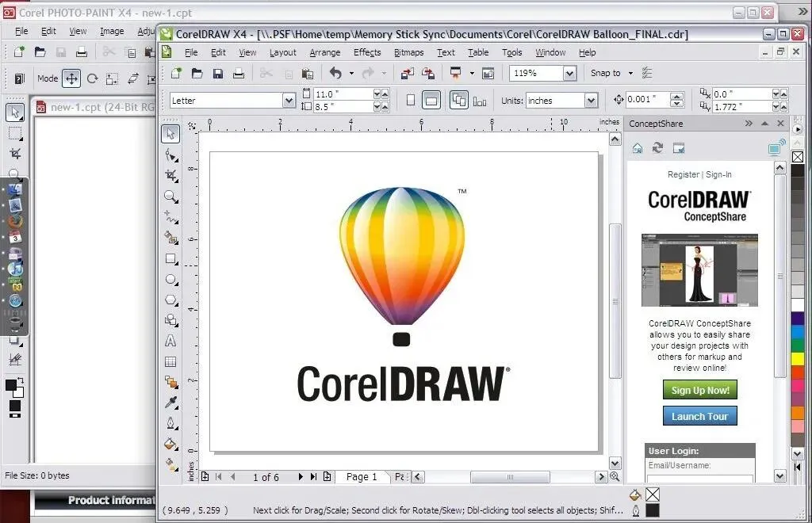Image resolution: width=812 pixels, height=523 pixels.
Task: Open the Image menu in PHOTO-PAINT
Action: click(112, 31)
